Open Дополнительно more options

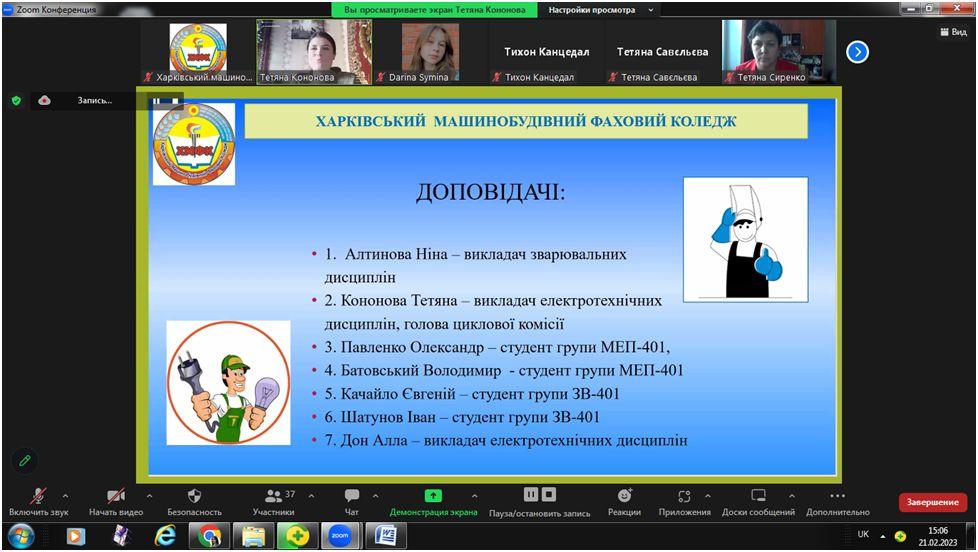click(838, 502)
